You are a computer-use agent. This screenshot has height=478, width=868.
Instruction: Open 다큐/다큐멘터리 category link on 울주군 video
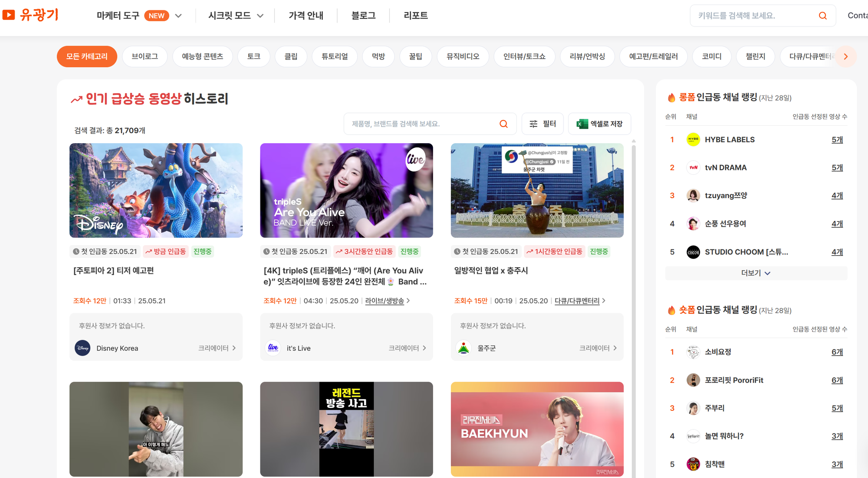(580, 301)
